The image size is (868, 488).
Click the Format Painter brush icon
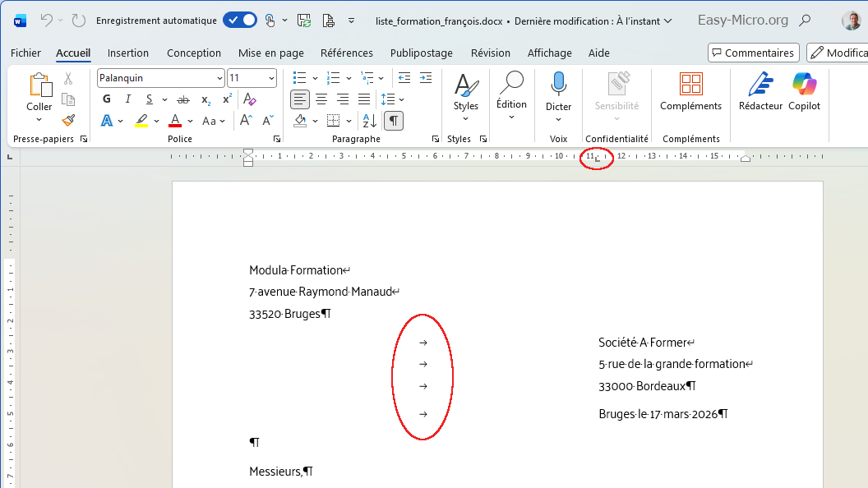coord(68,120)
